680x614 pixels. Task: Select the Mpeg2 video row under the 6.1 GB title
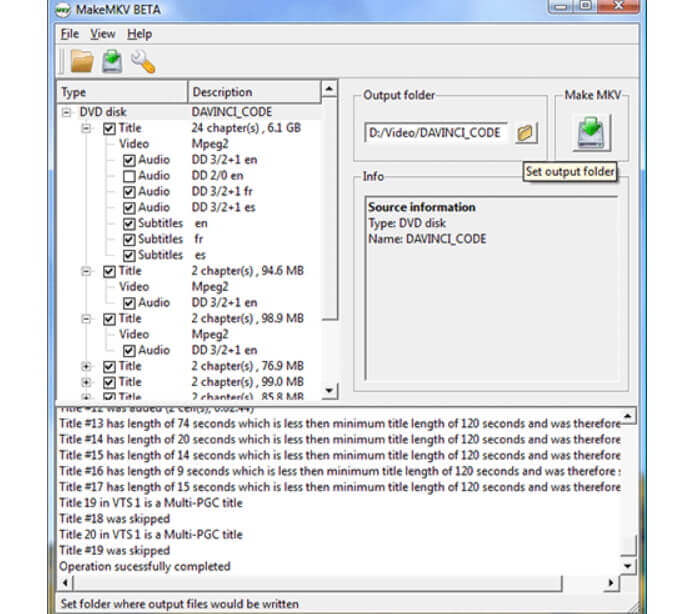tap(210, 144)
